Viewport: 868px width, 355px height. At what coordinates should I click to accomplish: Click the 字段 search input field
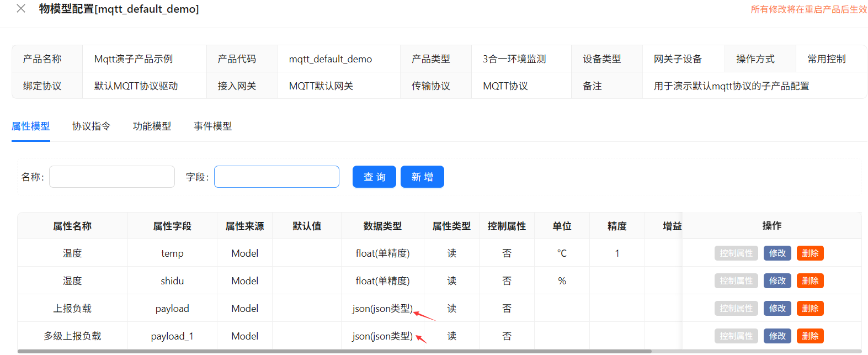point(276,177)
